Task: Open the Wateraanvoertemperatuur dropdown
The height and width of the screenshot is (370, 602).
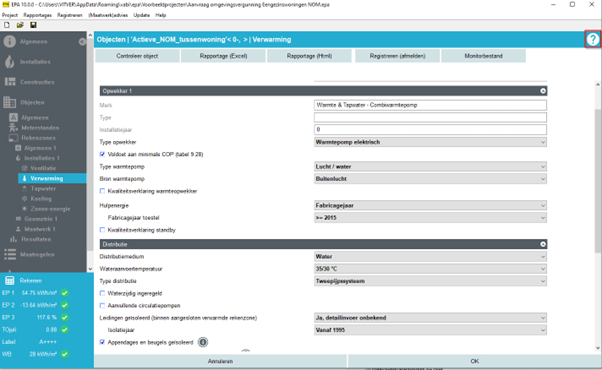Action: 430,269
